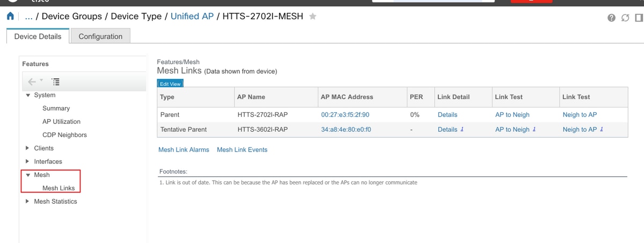Collapse the Mesh tree node
644x243 pixels.
click(x=28, y=175)
